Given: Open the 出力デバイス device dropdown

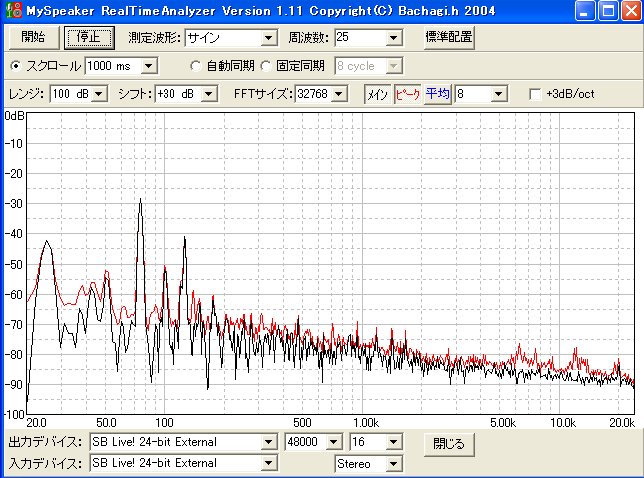Looking at the screenshot, I should coord(268,442).
